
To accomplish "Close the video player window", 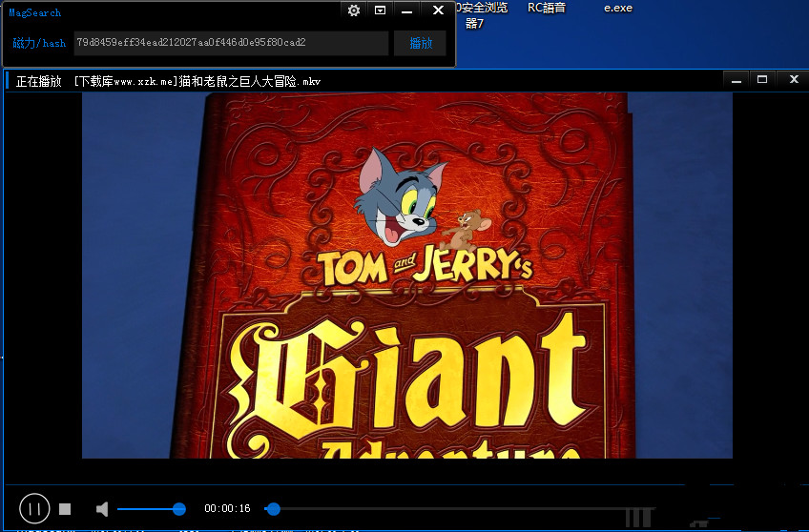I will click(793, 80).
